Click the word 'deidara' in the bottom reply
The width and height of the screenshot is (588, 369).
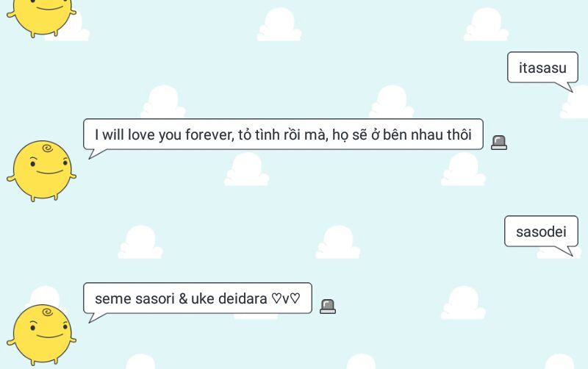(243, 298)
